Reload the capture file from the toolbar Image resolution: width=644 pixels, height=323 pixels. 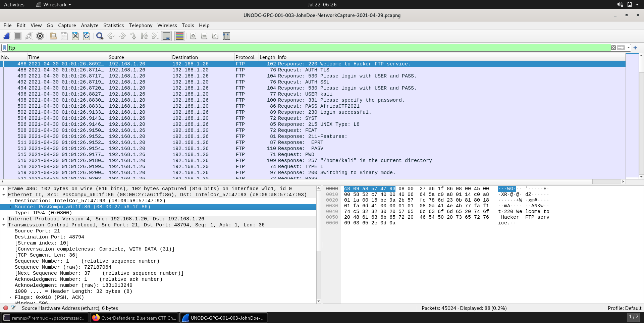[87, 36]
